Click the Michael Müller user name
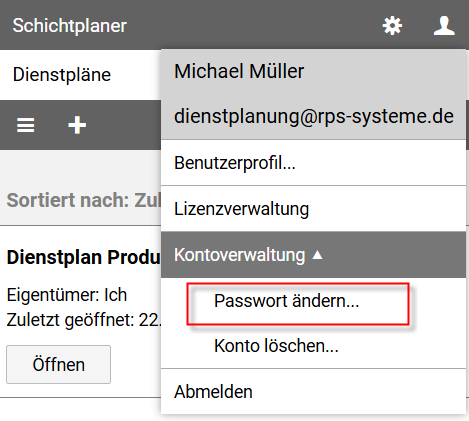The image size is (469, 421). point(239,71)
